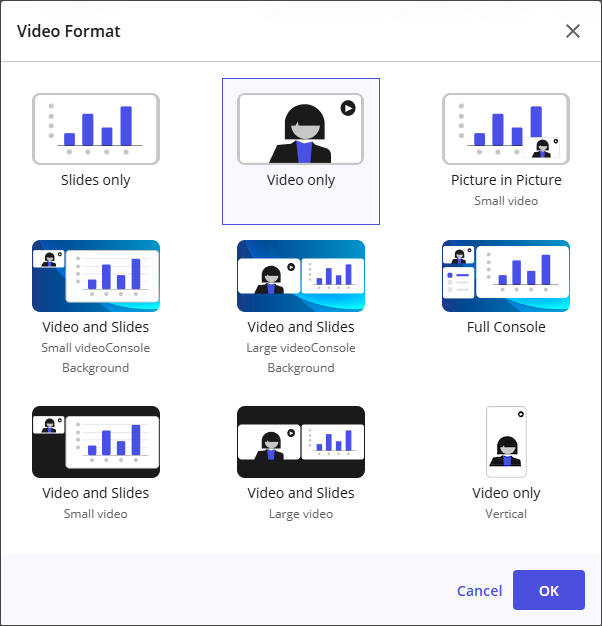This screenshot has height=626, width=602.
Task: Pick the Picture in Picture layout icon
Action: [506, 129]
